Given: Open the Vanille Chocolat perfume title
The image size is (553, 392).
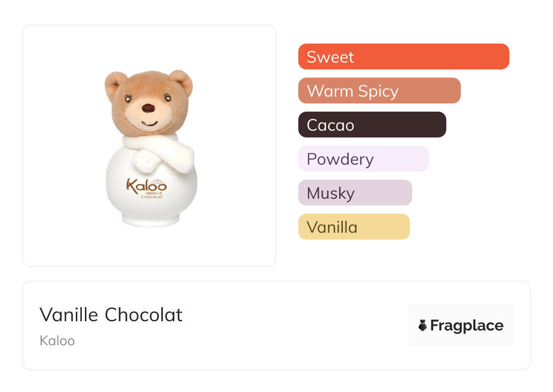Looking at the screenshot, I should coord(111,315).
